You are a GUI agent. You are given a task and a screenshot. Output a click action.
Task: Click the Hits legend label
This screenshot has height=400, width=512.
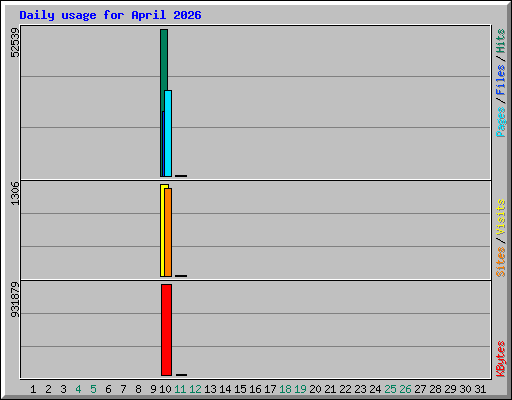(500, 41)
